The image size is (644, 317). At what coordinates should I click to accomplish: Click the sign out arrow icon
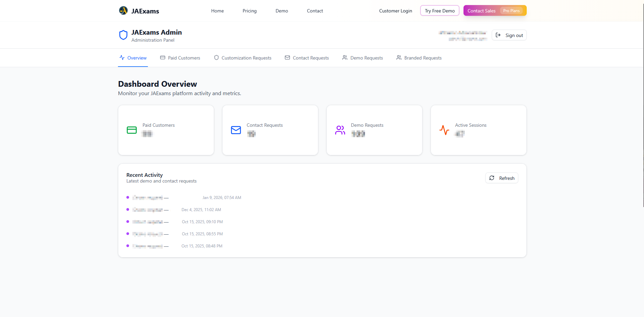(498, 35)
